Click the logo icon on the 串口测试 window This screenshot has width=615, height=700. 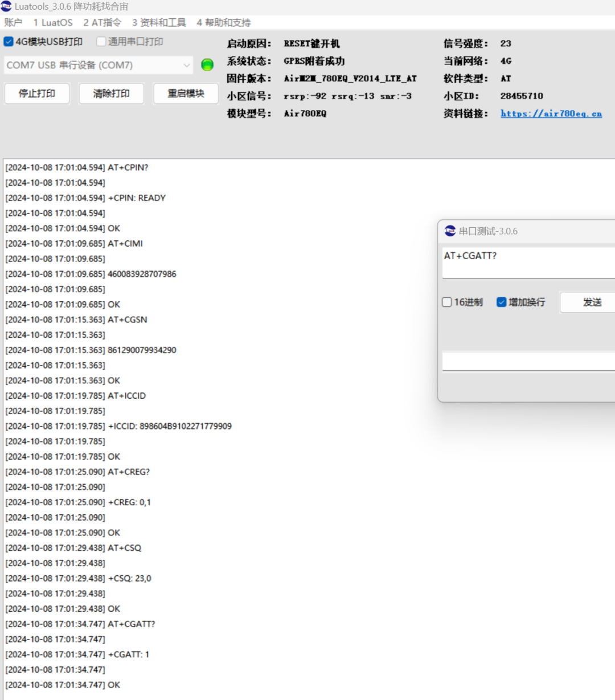point(450,231)
